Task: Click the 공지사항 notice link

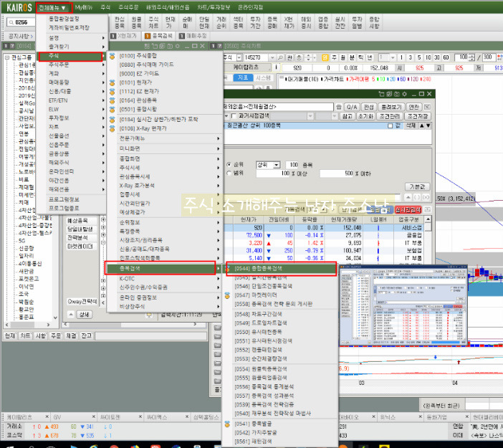Action: tap(20, 37)
